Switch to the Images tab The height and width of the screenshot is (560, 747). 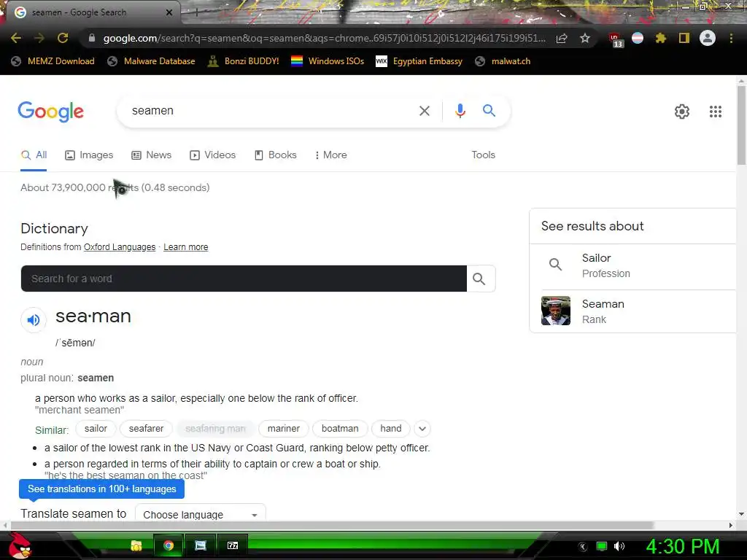[89, 155]
